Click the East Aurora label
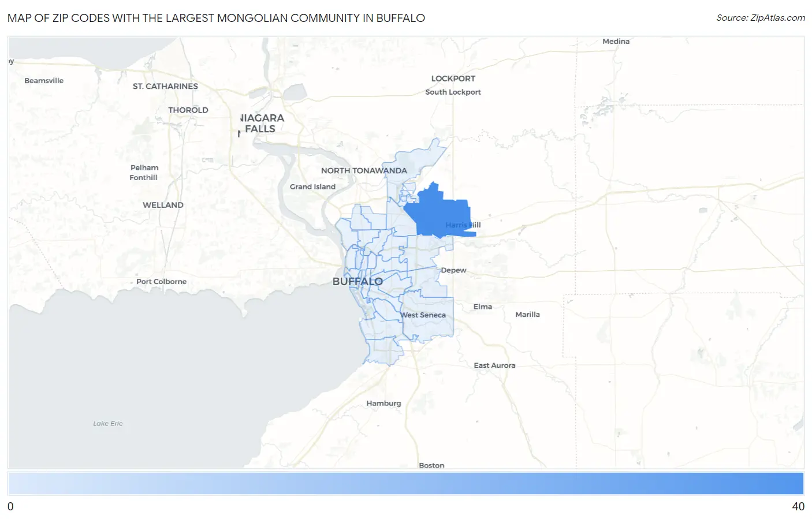This screenshot has height=519, width=812. click(x=494, y=365)
